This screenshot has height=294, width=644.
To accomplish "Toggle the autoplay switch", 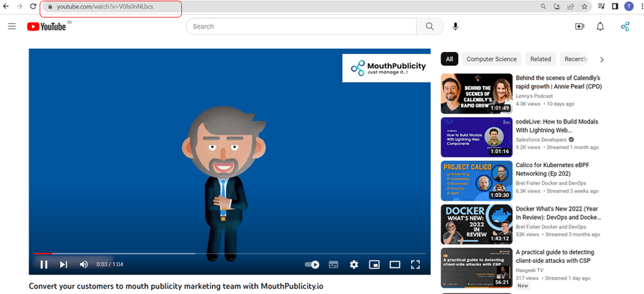I will click(x=313, y=264).
